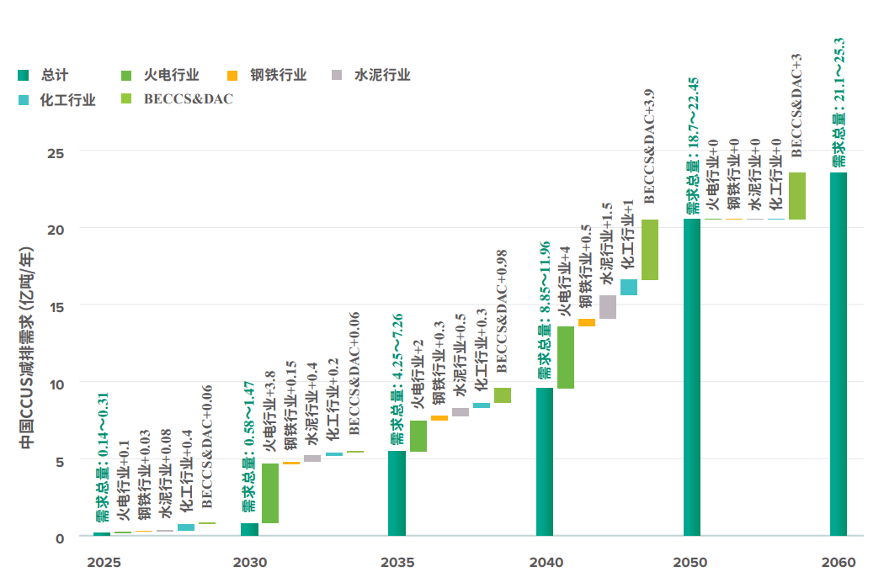Select the 2060 total demand bar
This screenshot has width=884, height=588.
[839, 353]
